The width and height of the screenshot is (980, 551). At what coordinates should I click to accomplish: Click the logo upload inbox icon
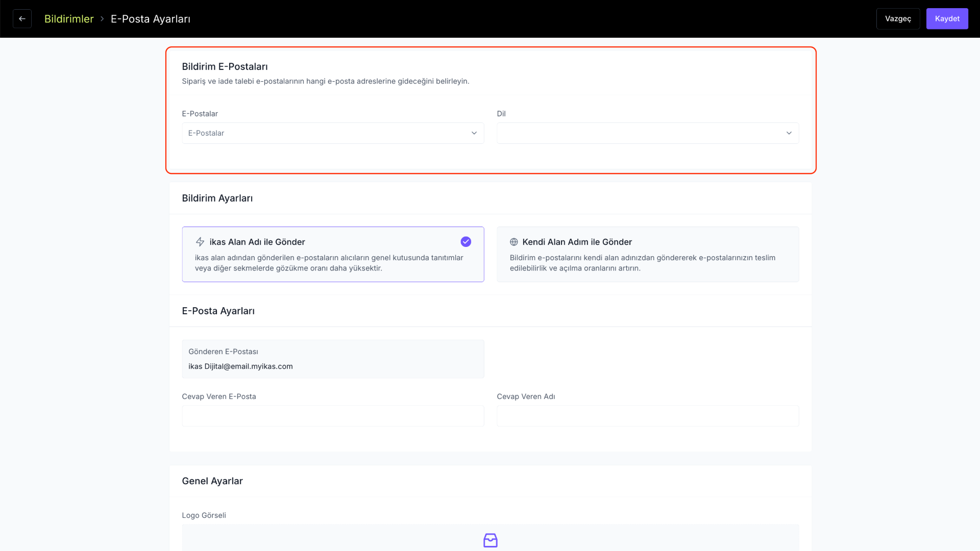click(x=491, y=540)
